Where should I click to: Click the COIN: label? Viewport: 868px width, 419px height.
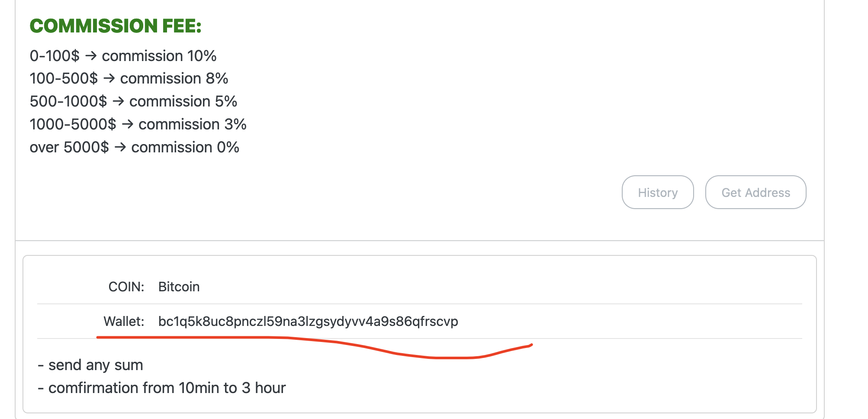tap(126, 287)
